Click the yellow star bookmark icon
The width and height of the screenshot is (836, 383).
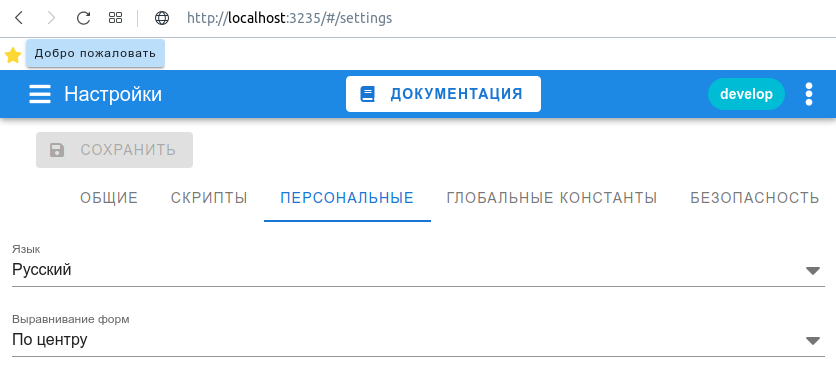point(13,54)
